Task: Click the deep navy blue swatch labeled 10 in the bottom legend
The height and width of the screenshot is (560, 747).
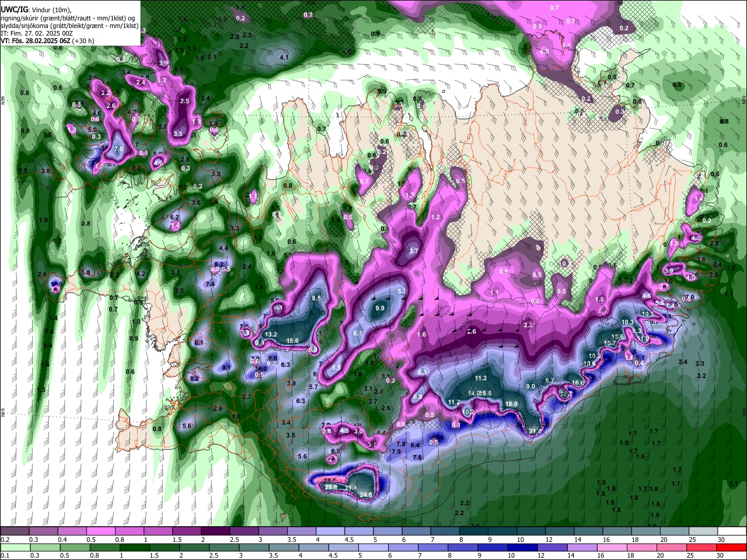Action: click(522, 548)
